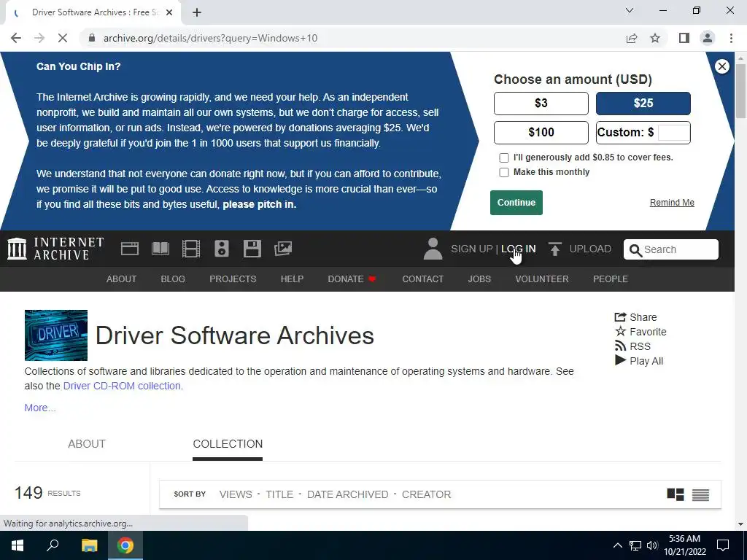Screen dimensions: 747x560
Task: Show hidden system tray icons
Action: point(617,545)
